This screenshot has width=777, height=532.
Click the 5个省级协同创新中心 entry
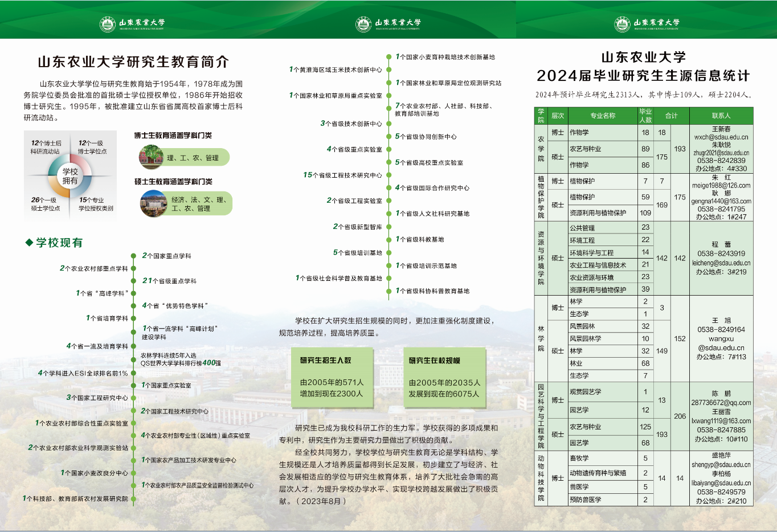426,137
